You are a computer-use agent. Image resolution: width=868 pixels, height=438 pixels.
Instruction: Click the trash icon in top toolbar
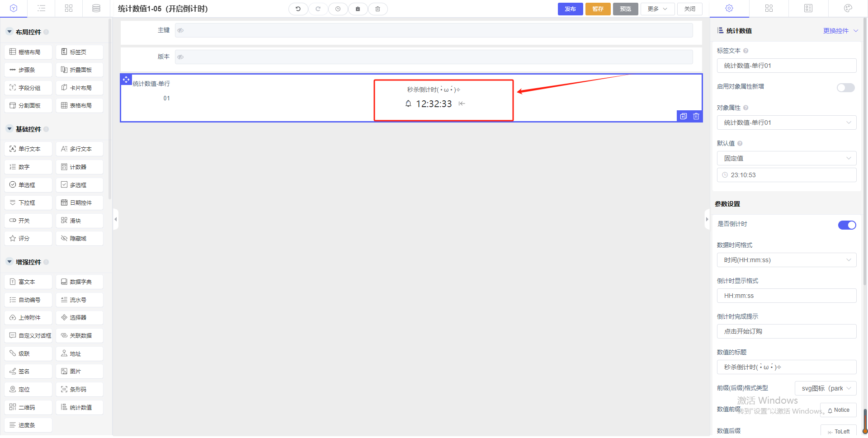coord(377,9)
